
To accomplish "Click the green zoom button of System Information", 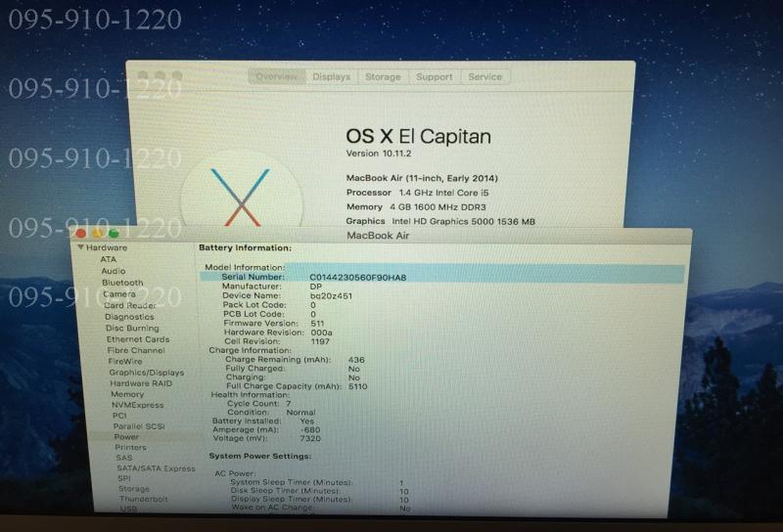I will tap(114, 233).
